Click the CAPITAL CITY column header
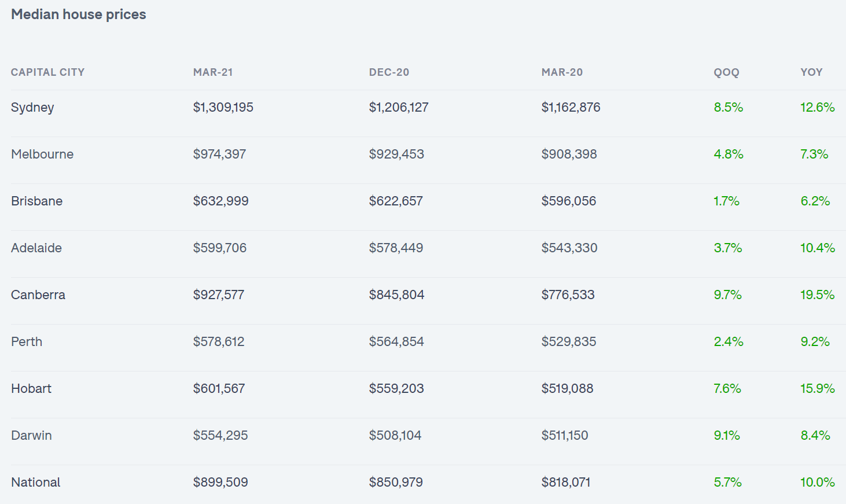The height and width of the screenshot is (504, 846). coord(47,72)
